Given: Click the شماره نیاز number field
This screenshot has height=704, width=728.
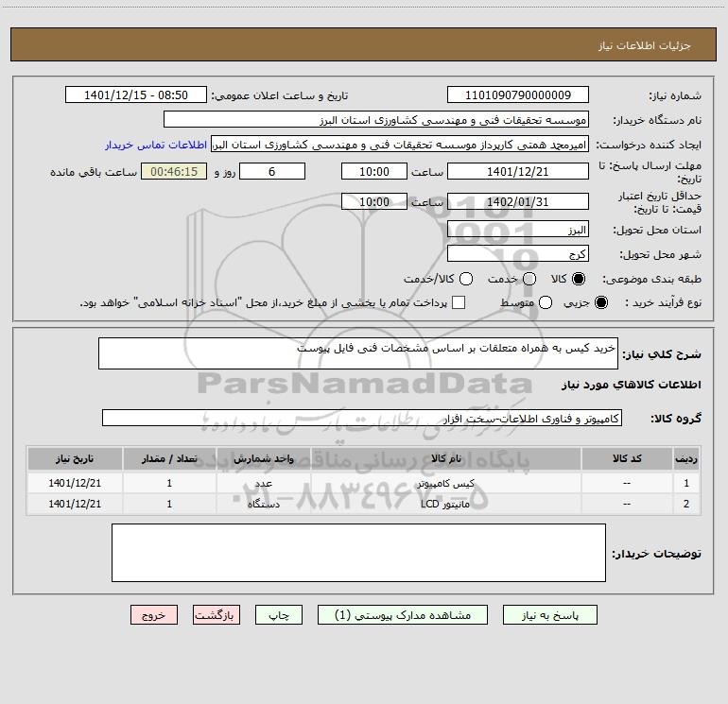Looking at the screenshot, I should click(x=518, y=95).
